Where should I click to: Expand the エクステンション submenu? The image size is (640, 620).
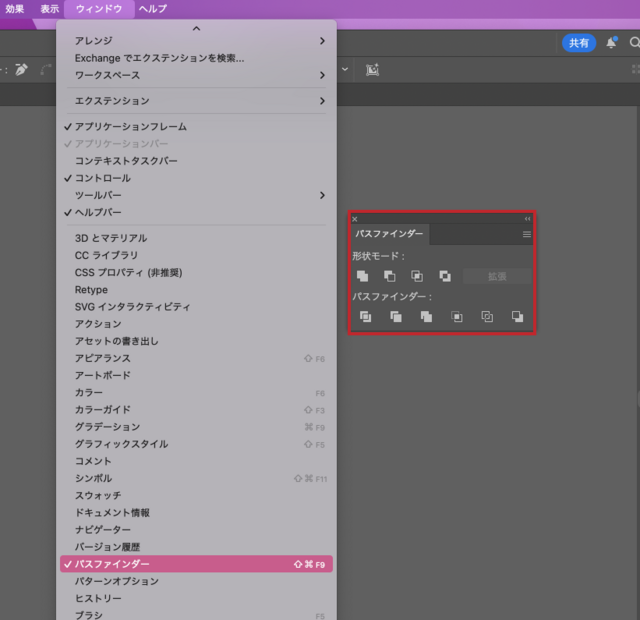tap(196, 101)
